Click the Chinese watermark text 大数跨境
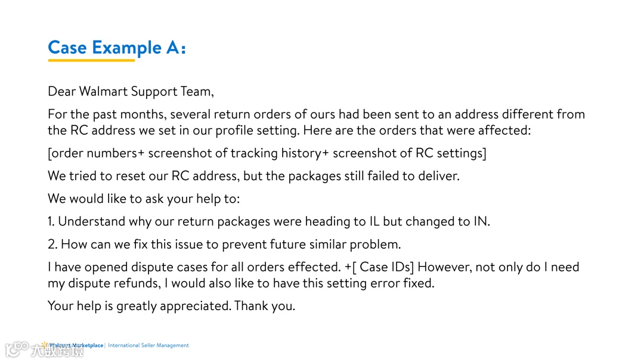Viewport: 644px width, 362px height. (x=57, y=351)
